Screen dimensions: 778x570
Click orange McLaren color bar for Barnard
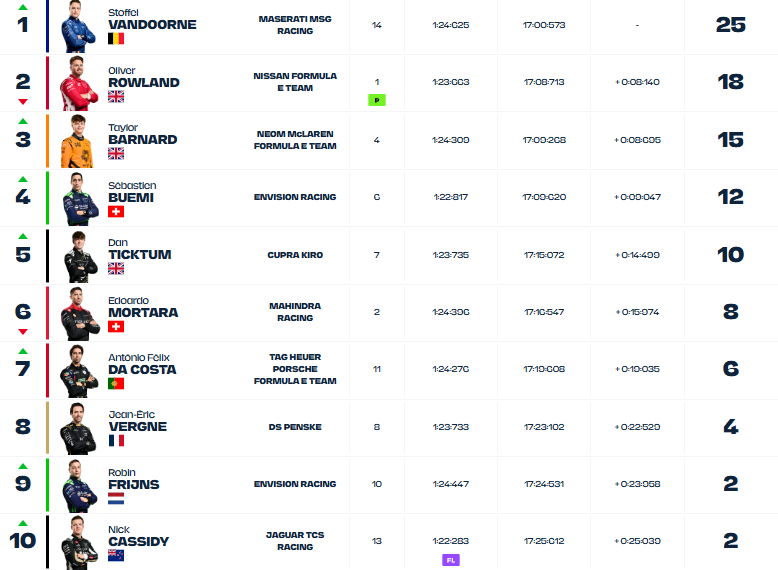[x=48, y=141]
